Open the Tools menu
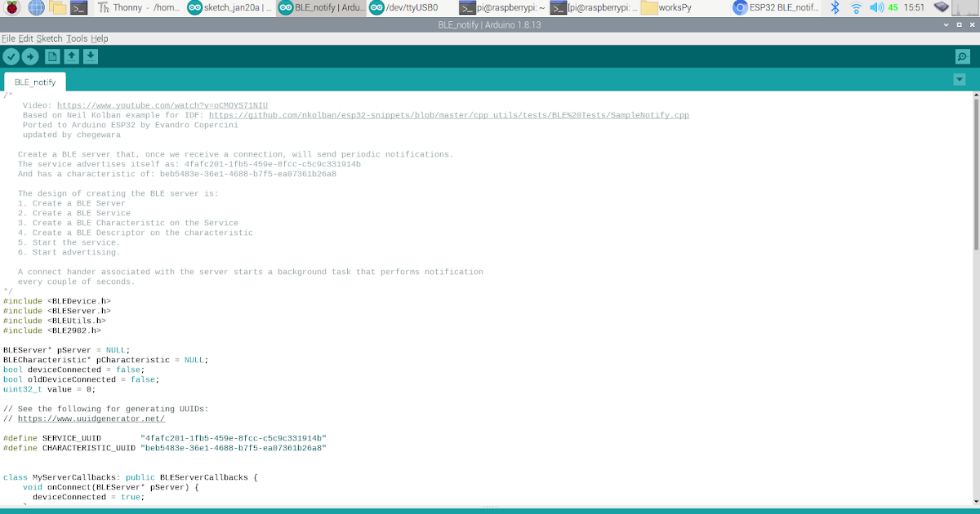The height and width of the screenshot is (514, 980). point(77,38)
